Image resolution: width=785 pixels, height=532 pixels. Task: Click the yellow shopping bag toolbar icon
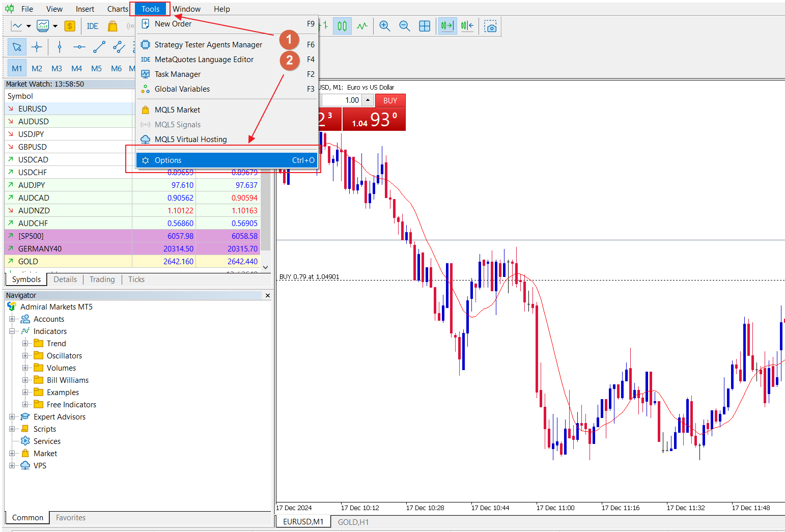coord(113,26)
